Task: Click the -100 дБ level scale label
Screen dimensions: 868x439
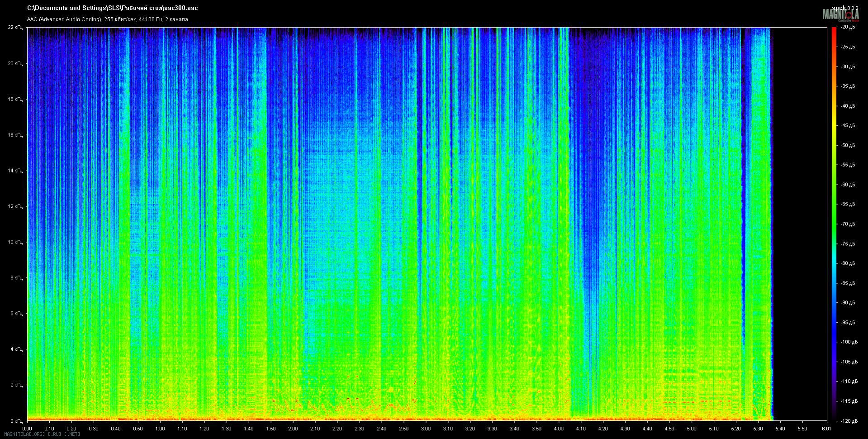Action: coord(849,342)
